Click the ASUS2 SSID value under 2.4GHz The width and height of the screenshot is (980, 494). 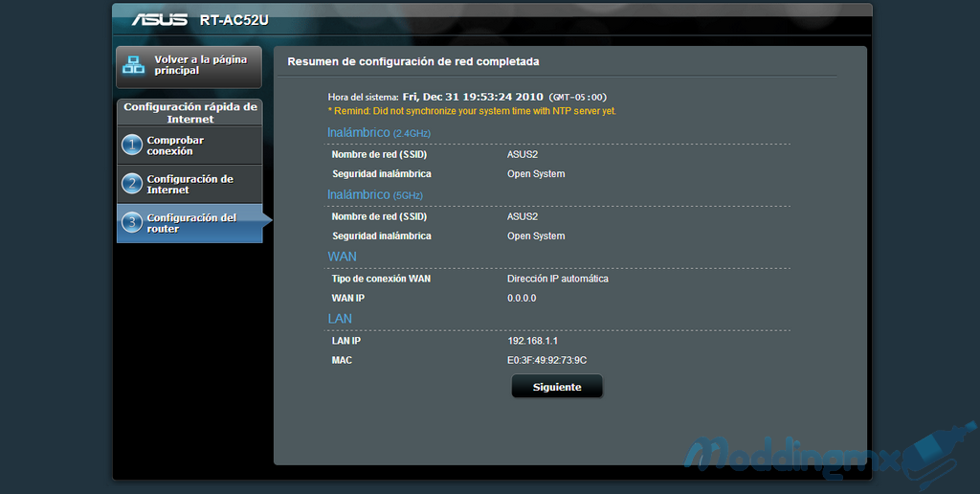click(x=523, y=154)
